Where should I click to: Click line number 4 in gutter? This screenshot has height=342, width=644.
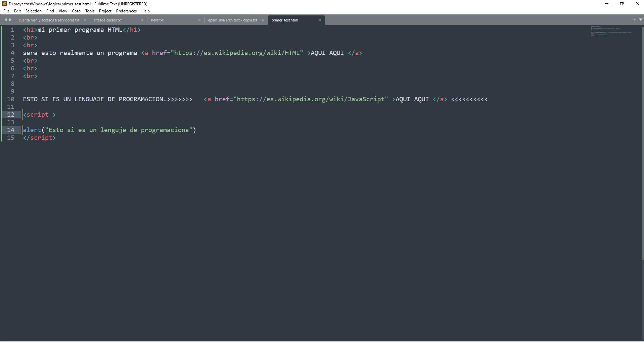point(12,53)
